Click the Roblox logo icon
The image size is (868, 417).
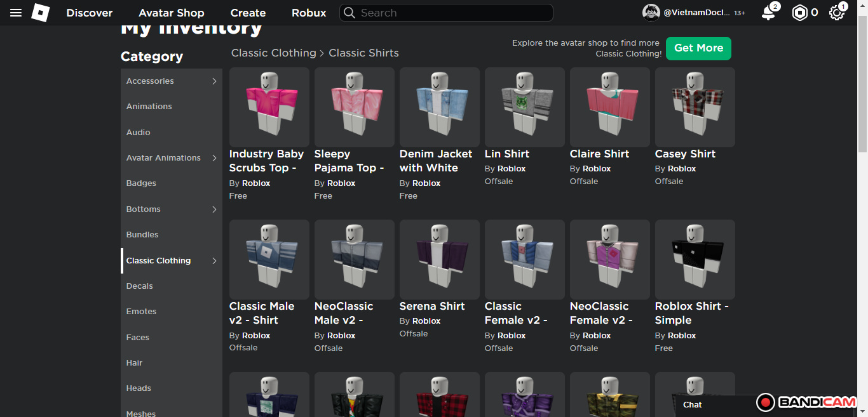pos(40,13)
